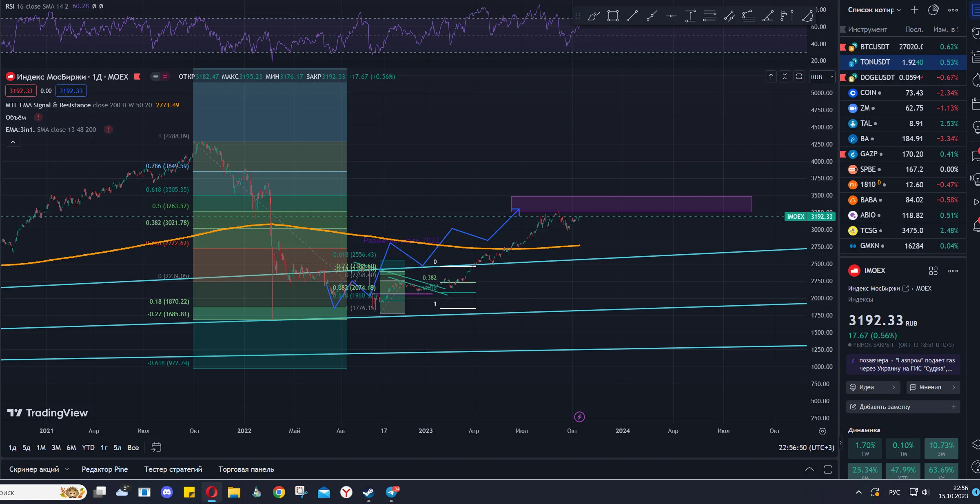Select the fixed range volume profile tool
This screenshot has width=980, height=504.
click(x=787, y=16)
